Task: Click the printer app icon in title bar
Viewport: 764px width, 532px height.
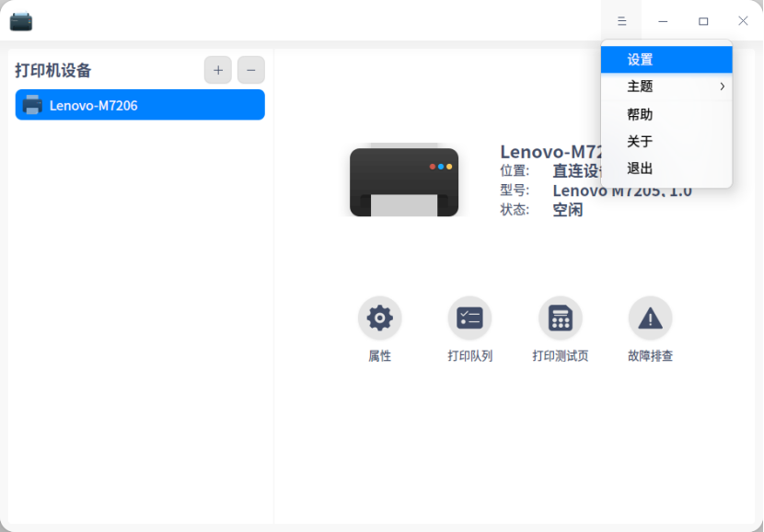Action: coord(21,21)
